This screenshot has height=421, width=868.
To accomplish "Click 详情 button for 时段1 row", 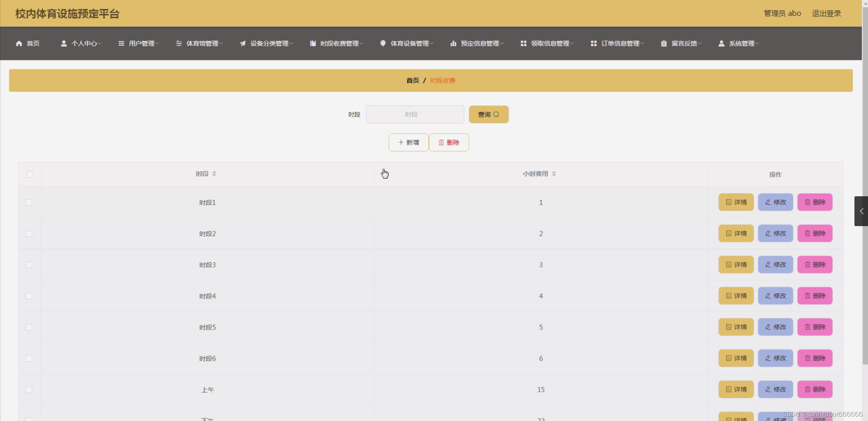I will [736, 202].
